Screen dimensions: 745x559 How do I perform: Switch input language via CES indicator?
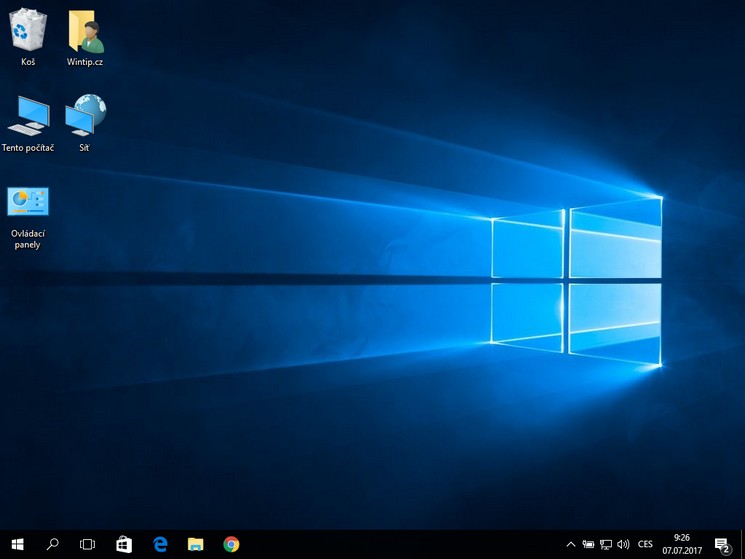[x=645, y=544]
